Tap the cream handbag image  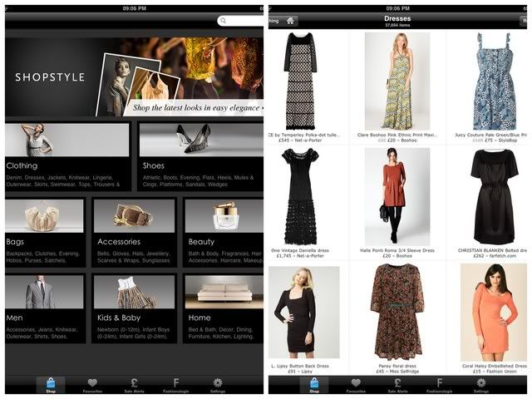(x=44, y=216)
